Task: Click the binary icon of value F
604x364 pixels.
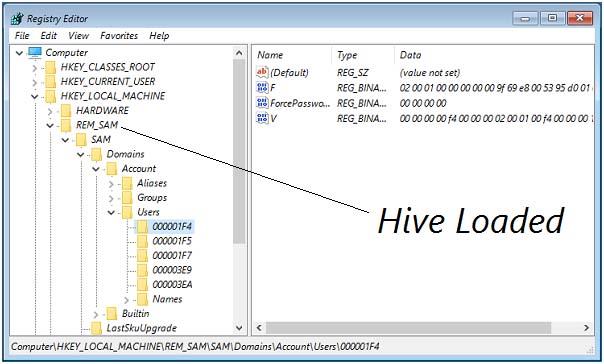Action: (262, 88)
